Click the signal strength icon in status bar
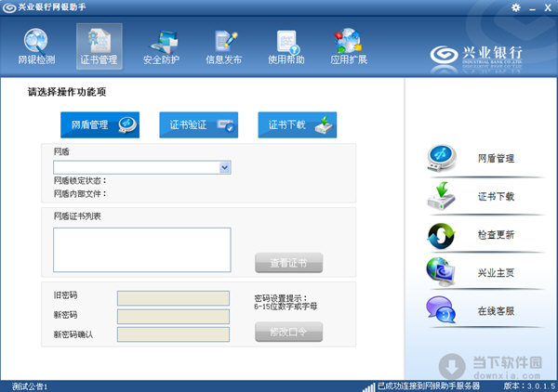 pyautogui.click(x=368, y=387)
